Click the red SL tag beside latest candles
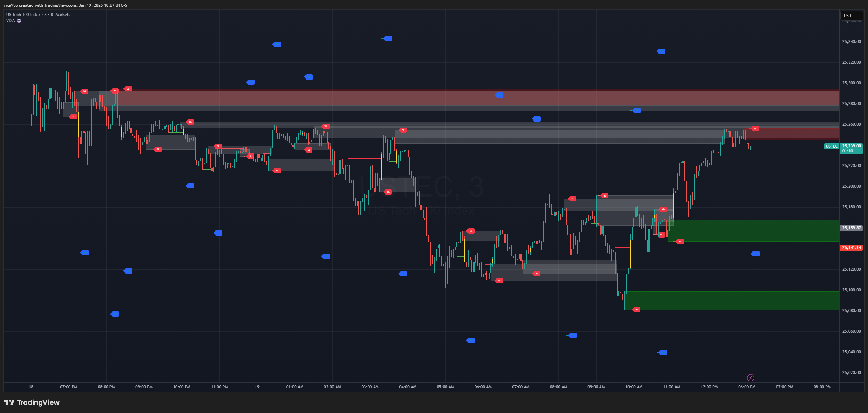 (x=755, y=129)
